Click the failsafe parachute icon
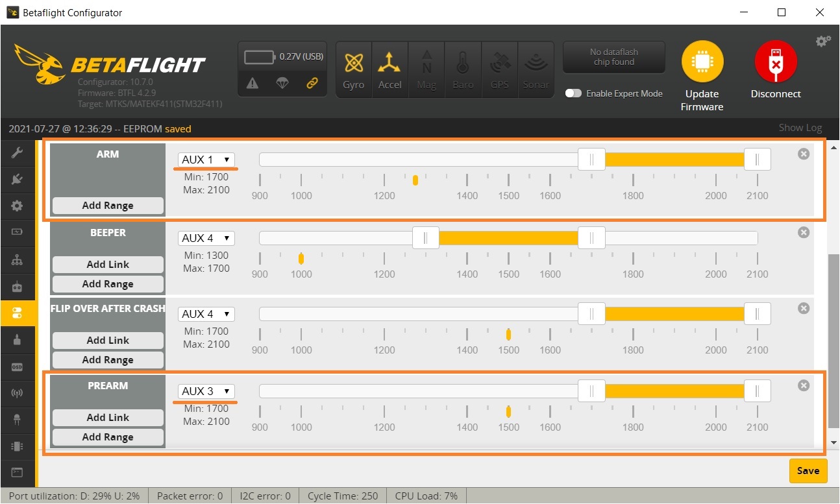Viewport: 840px width, 504px height. [x=282, y=83]
